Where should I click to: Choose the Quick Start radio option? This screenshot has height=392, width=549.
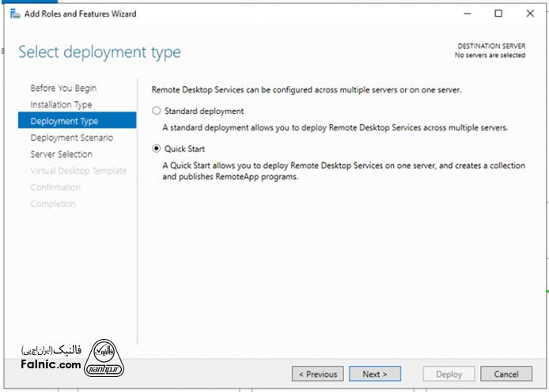click(x=157, y=149)
